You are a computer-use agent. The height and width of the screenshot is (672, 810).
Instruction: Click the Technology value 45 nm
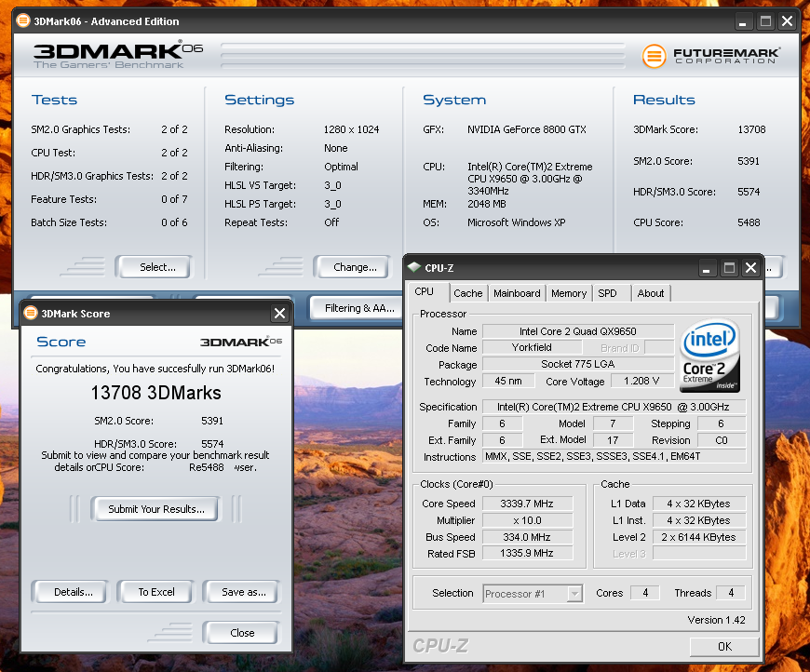coord(507,382)
